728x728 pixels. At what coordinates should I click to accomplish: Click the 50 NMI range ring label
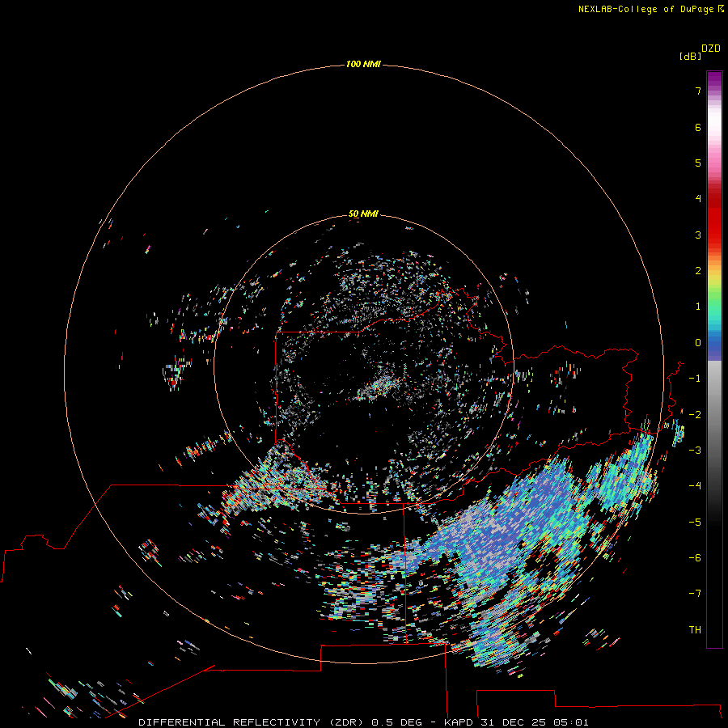363,214
